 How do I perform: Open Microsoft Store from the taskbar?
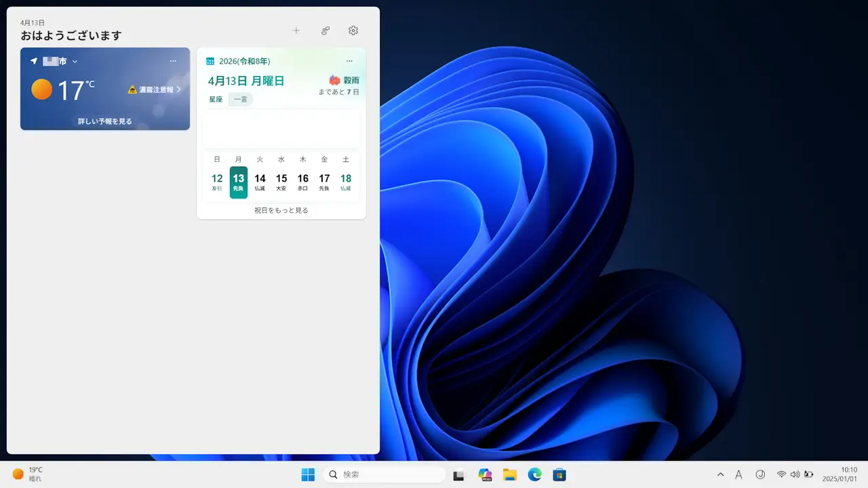pos(559,474)
